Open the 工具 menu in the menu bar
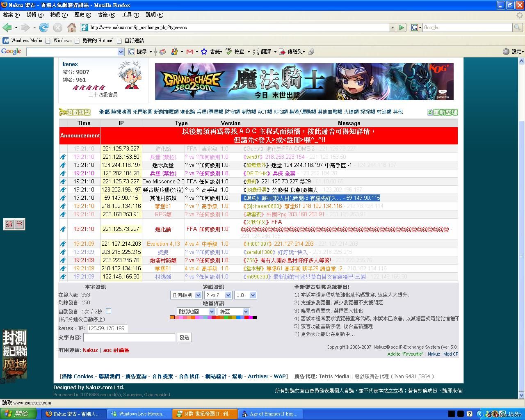Viewport: 525px width, 420px height. point(130,15)
